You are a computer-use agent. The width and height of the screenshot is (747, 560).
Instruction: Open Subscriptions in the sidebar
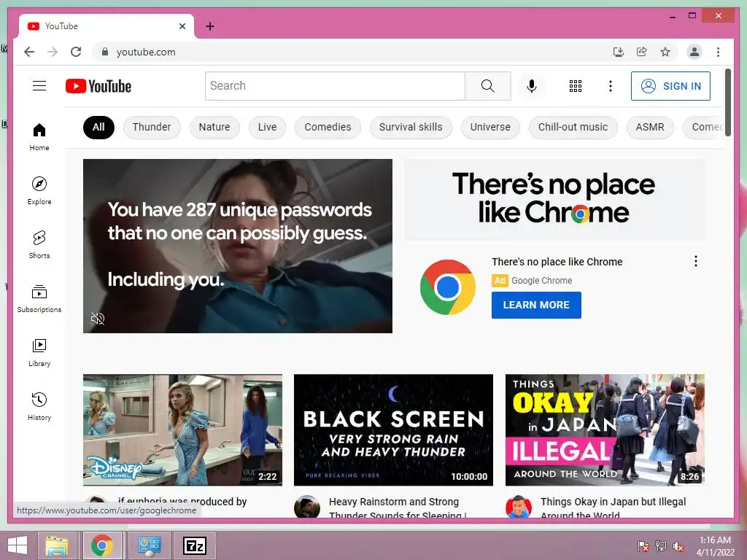pyautogui.click(x=39, y=298)
